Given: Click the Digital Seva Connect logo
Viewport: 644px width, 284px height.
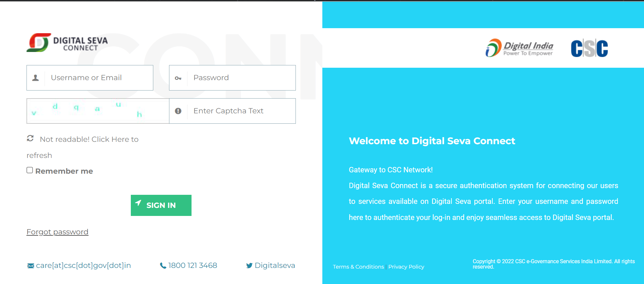Looking at the screenshot, I should coord(67,43).
